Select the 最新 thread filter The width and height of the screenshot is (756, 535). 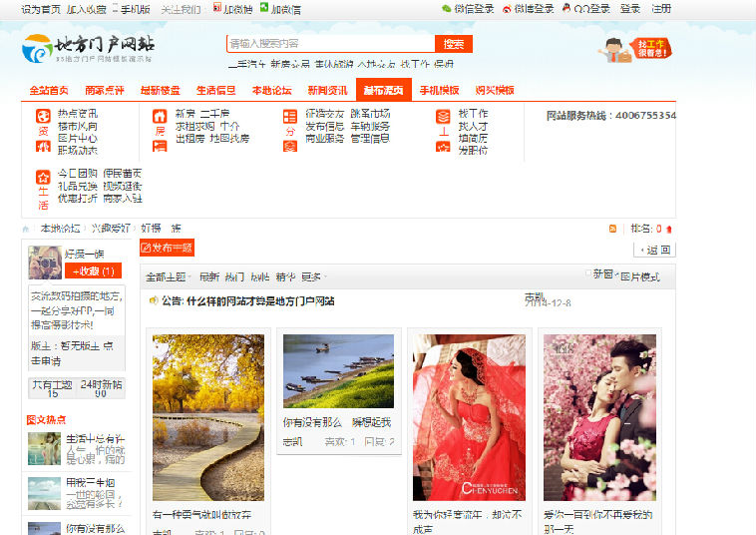[209, 276]
